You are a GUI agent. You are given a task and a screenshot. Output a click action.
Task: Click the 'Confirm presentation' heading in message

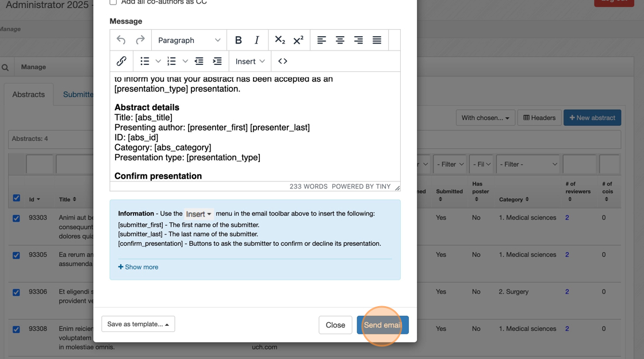(158, 176)
